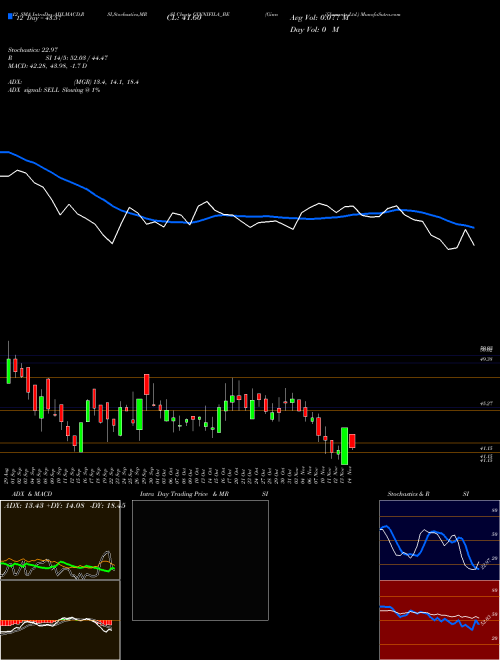Click the first green candle at 29 Aug
The width and height of the screenshot is (500, 660).
8,371
